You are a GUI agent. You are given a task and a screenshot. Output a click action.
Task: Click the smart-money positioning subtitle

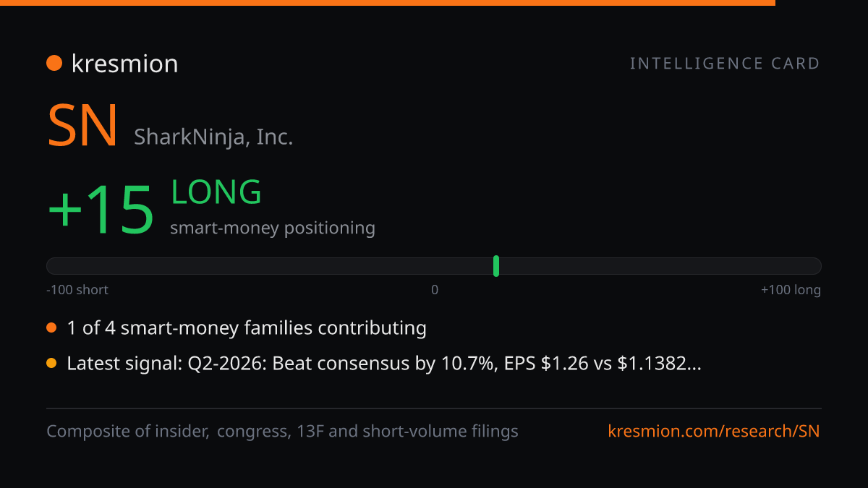[273, 228]
